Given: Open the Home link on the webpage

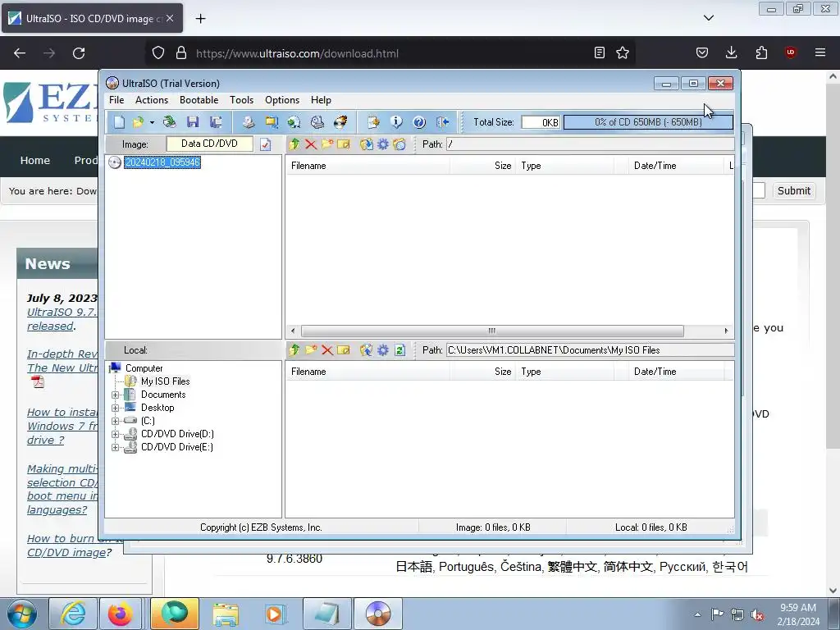Looking at the screenshot, I should [x=34, y=160].
